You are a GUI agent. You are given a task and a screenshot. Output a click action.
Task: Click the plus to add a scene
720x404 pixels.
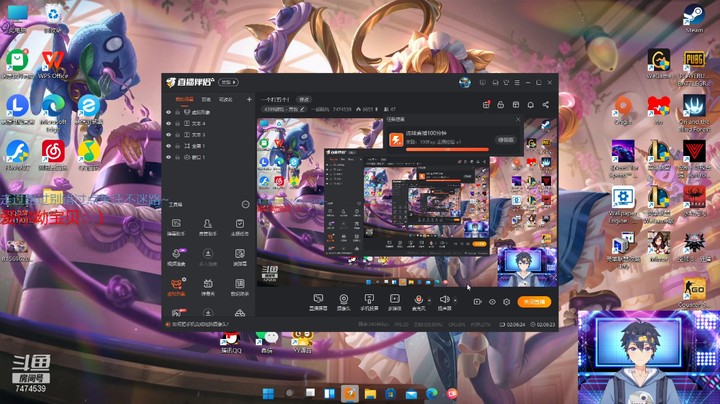tap(249, 99)
